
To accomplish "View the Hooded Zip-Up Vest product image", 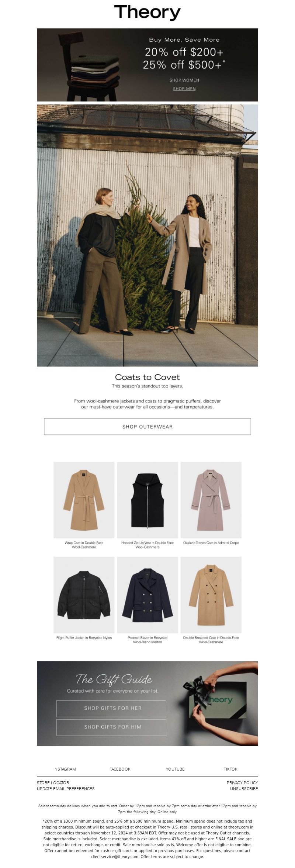I will pyautogui.click(x=147, y=500).
